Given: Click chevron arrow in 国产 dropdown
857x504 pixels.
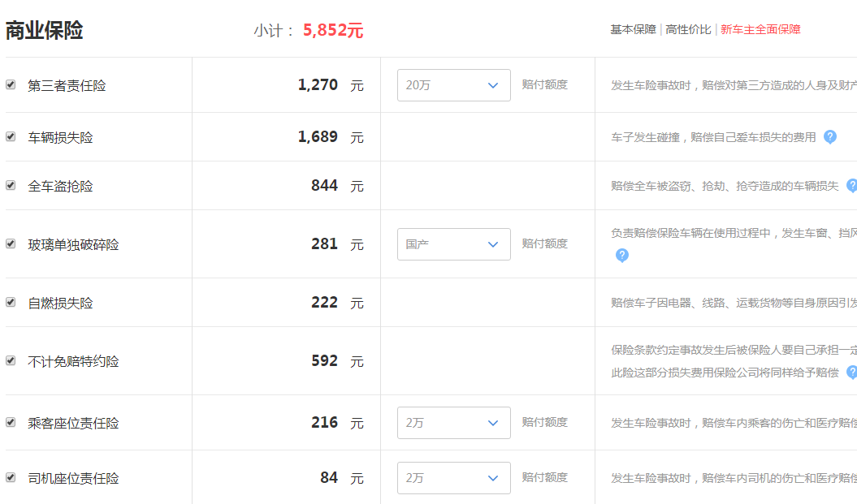Looking at the screenshot, I should click(493, 244).
